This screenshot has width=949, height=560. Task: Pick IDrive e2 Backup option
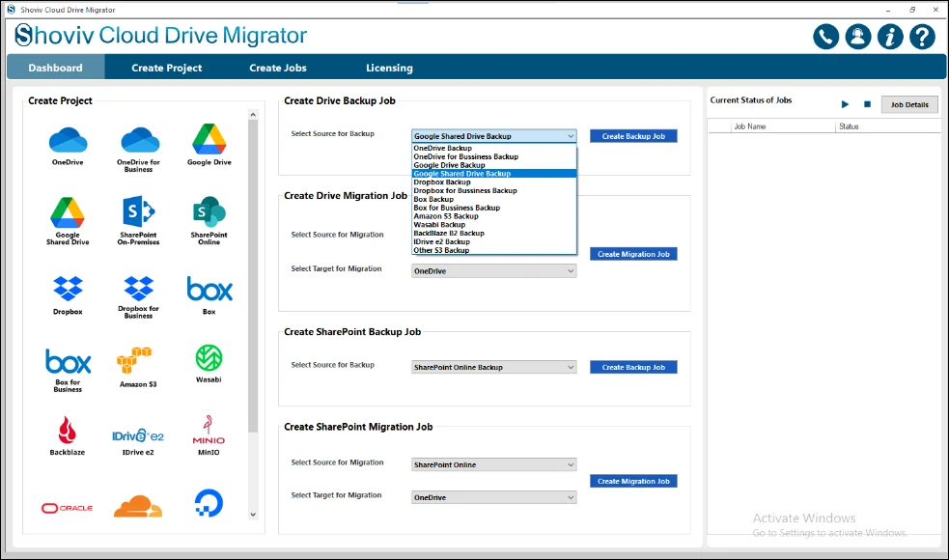point(494,241)
